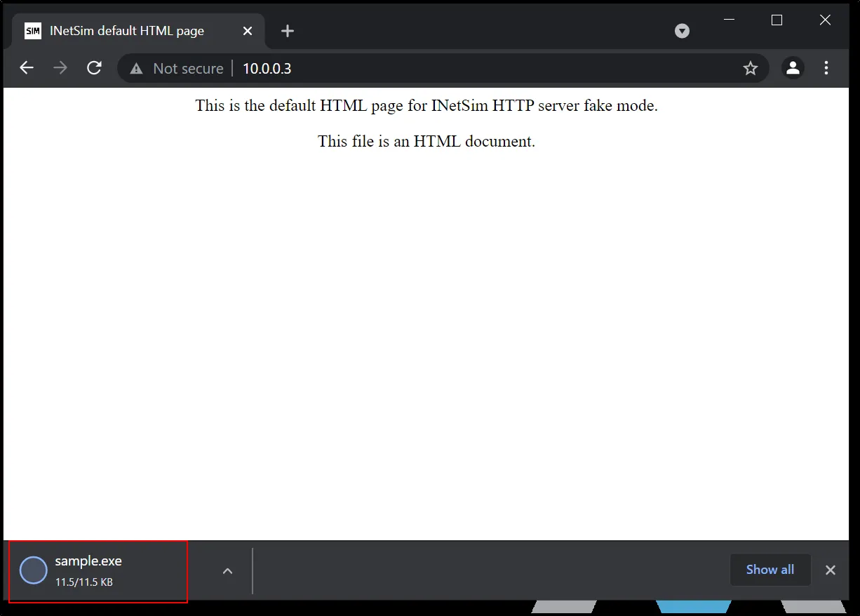This screenshot has height=616, width=860.
Task: Open the user profile avatar
Action: (793, 68)
